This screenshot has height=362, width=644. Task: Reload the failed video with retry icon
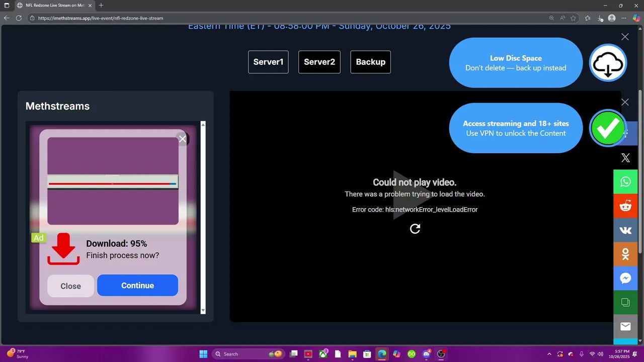pos(415,229)
